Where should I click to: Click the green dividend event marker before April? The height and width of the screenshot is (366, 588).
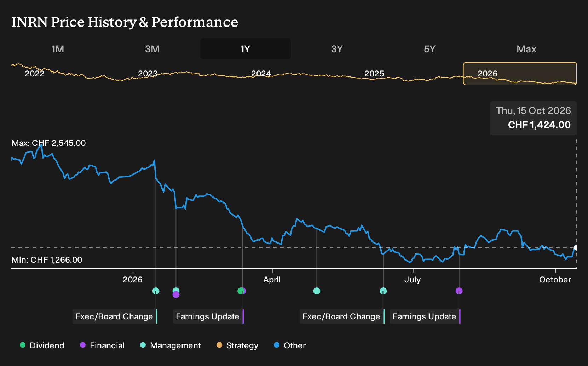coord(241,291)
